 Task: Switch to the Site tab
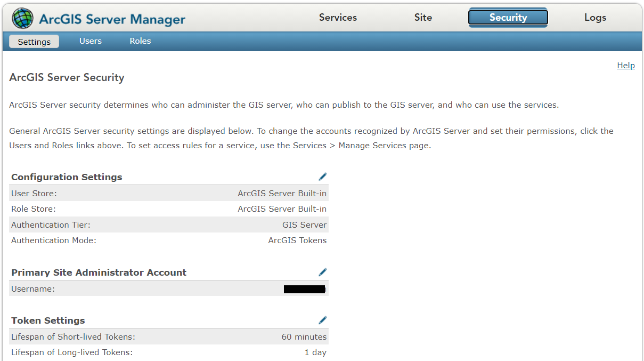pos(422,17)
